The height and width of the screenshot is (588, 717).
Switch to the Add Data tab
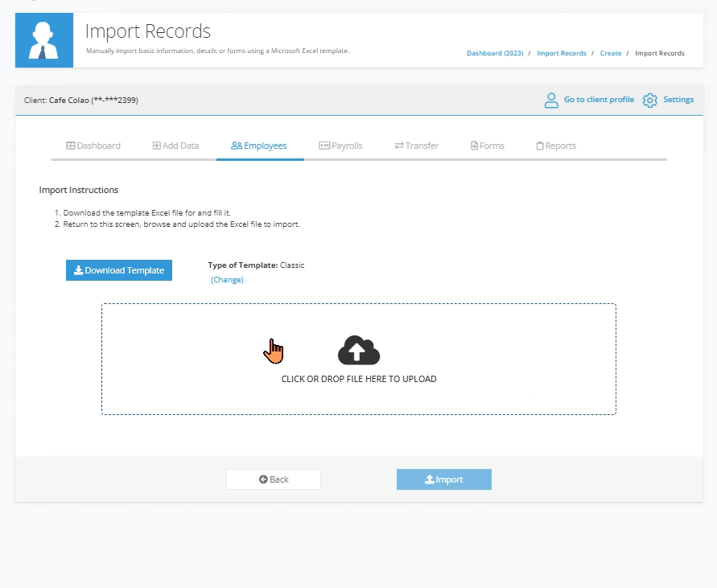coord(175,146)
